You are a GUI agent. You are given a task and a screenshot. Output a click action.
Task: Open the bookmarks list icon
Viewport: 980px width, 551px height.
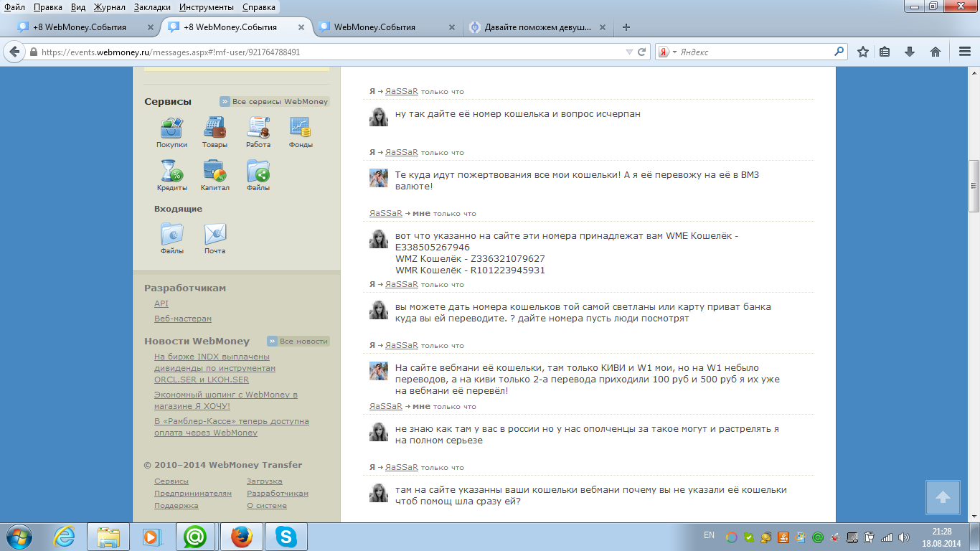click(885, 52)
